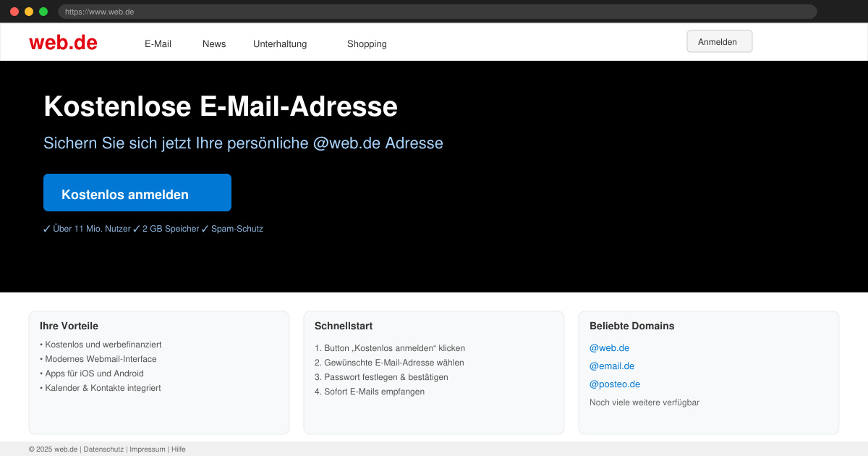Click step 2 Gewünschte E-Mail-Adresse wählen
Viewport: 868px width, 456px height.
[389, 363]
